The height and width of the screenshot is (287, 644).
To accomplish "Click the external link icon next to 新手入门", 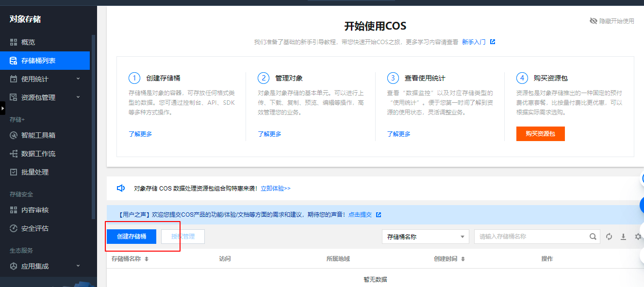I will (x=493, y=42).
